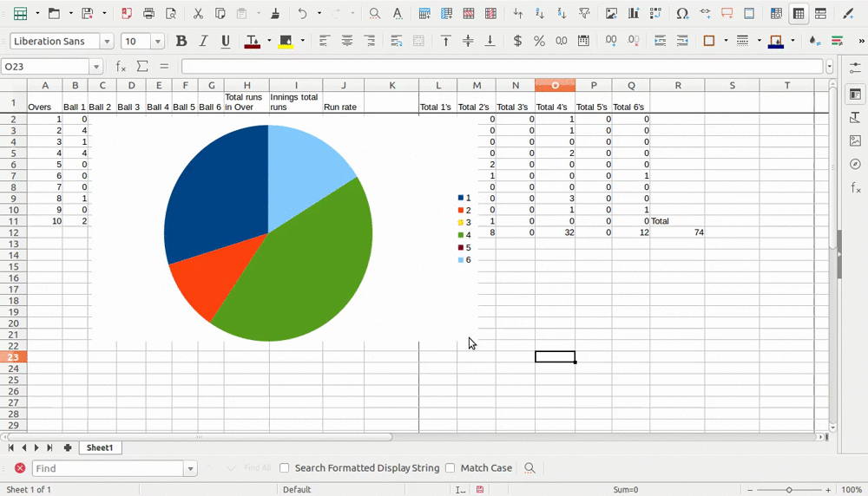Open Print Preview from the toolbar
The height and width of the screenshot is (496, 868).
171,14
